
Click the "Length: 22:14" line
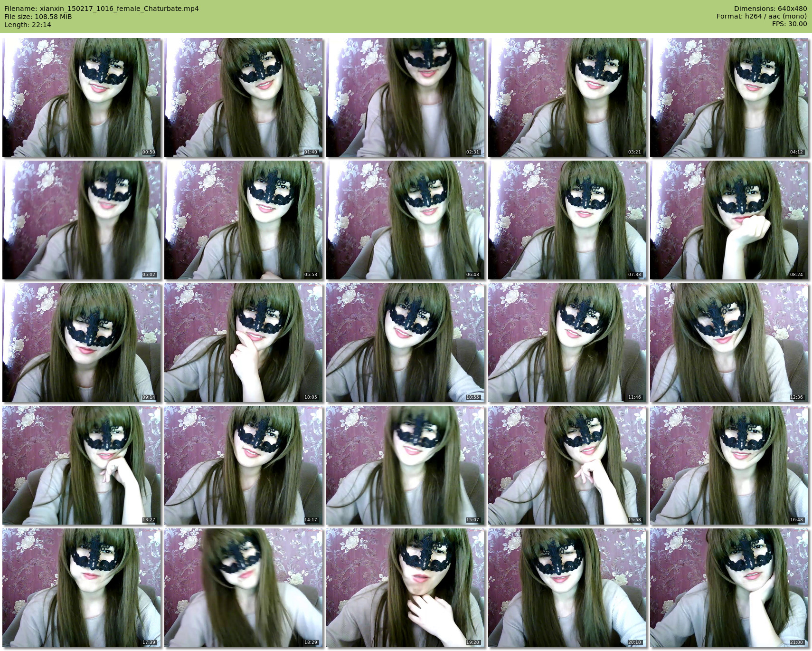[x=28, y=24]
